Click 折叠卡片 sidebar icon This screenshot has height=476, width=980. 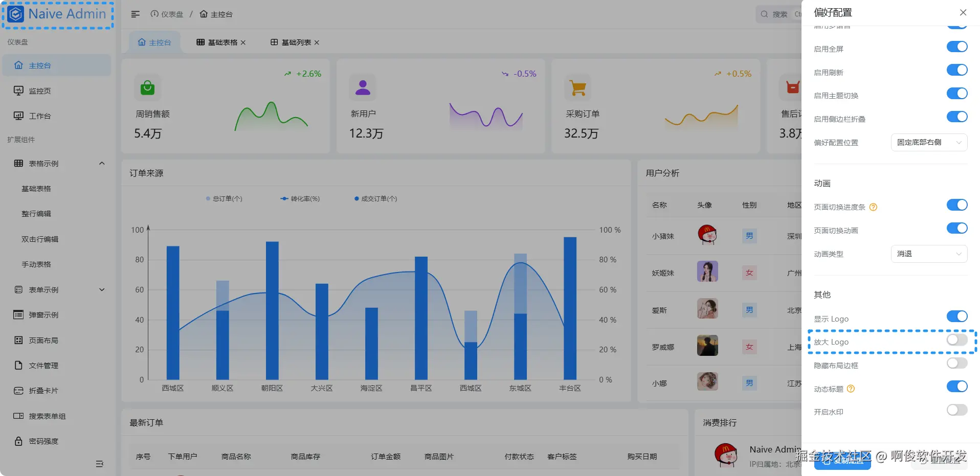[x=18, y=391]
